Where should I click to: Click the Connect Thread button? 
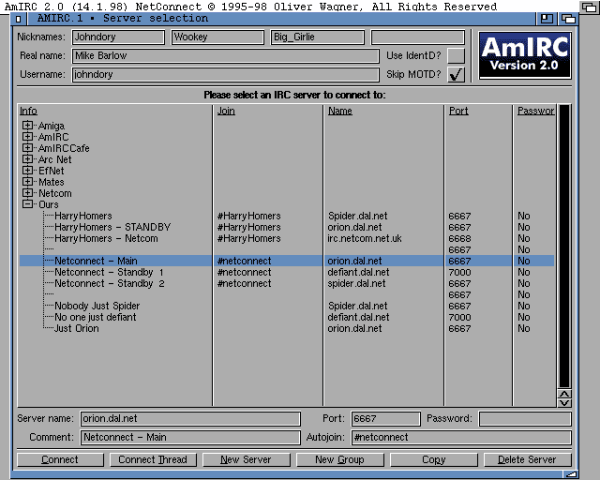tap(153, 459)
